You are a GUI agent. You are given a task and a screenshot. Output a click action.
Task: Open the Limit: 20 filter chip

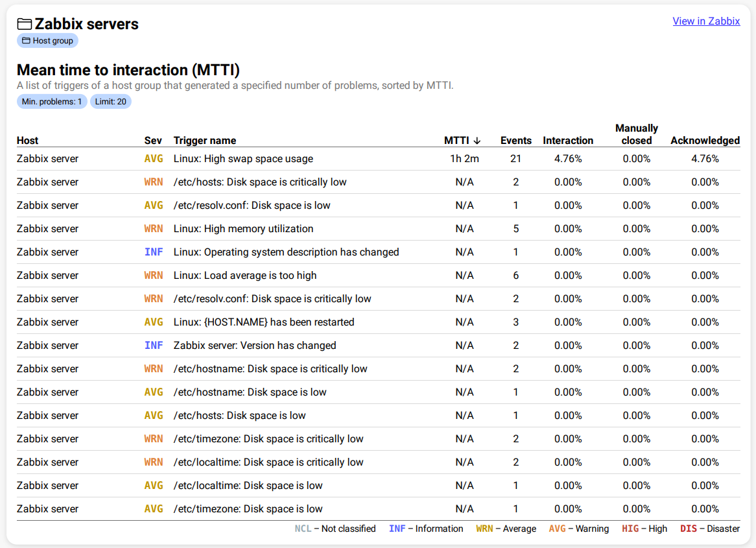coord(110,101)
